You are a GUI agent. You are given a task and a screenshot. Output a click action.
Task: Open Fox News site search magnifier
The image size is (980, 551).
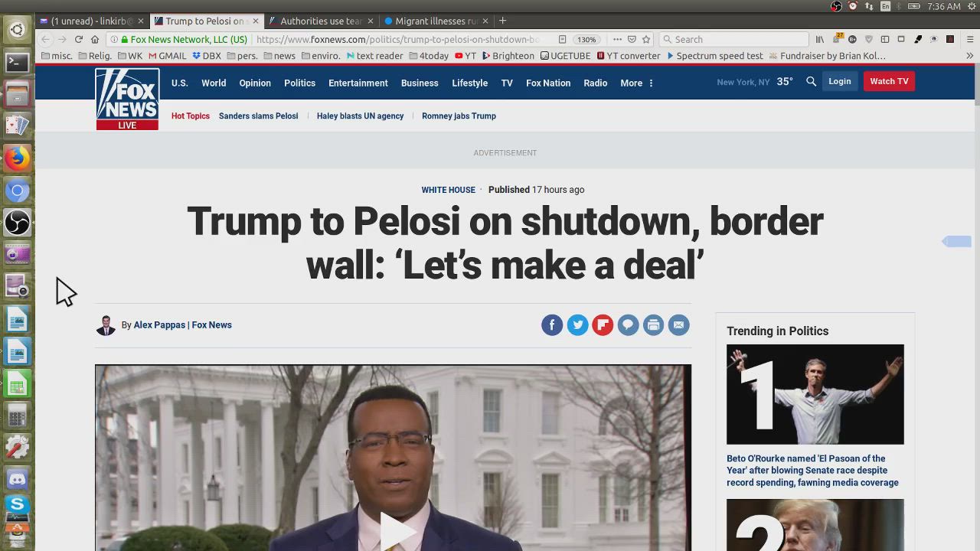(811, 81)
